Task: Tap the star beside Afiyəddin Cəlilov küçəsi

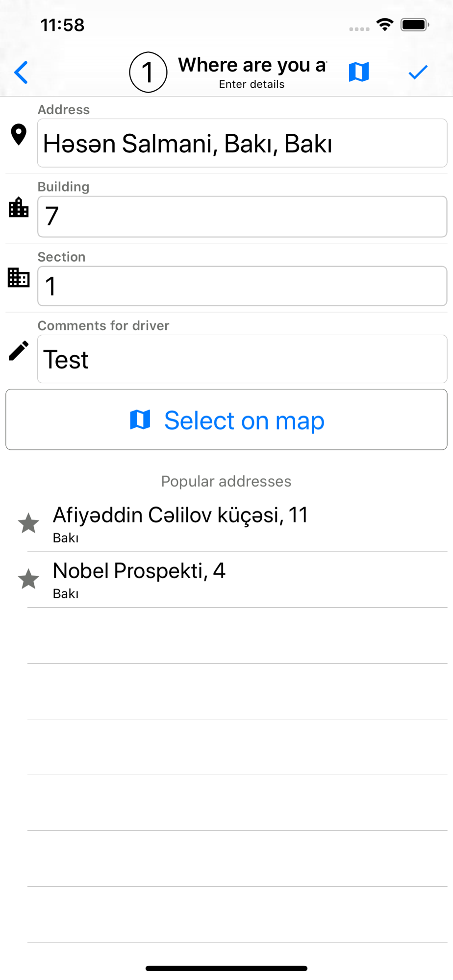Action: pos(28,523)
